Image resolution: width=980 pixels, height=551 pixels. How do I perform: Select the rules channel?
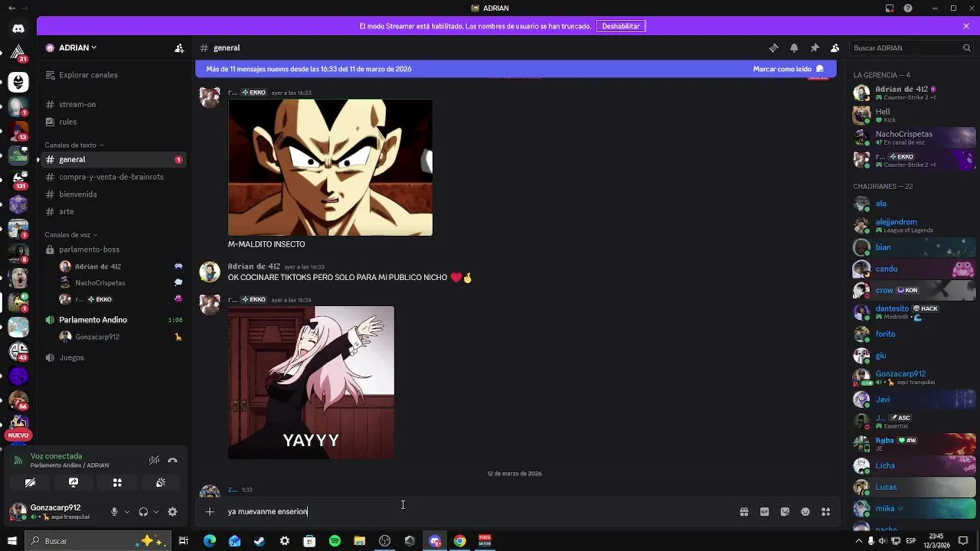tap(113, 122)
